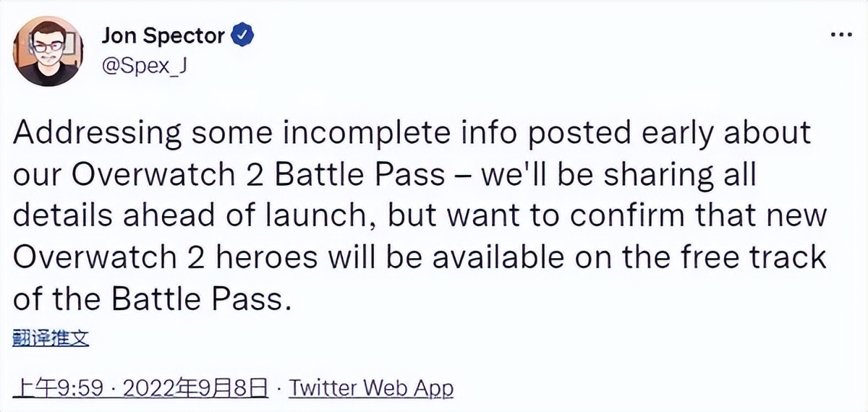Image resolution: width=868 pixels, height=412 pixels.
Task: Click the 翻译推文 translate tweet link
Action: [x=51, y=338]
